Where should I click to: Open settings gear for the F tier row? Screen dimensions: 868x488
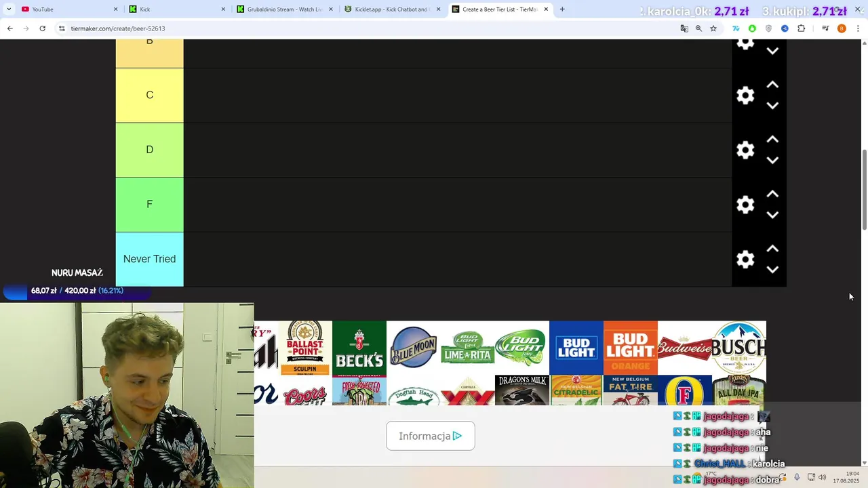745,205
